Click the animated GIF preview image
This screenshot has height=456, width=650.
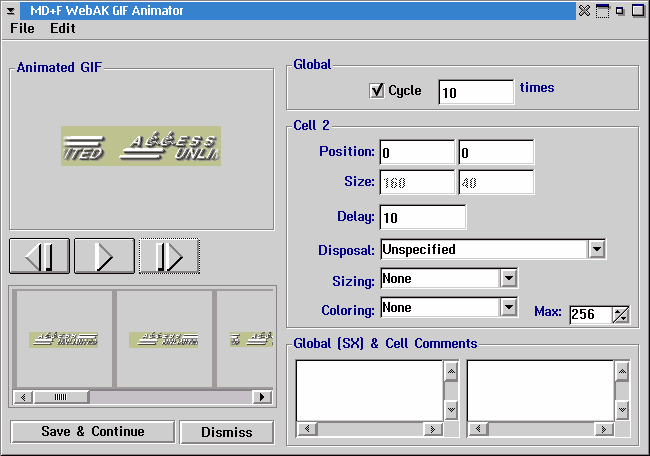pos(141,146)
